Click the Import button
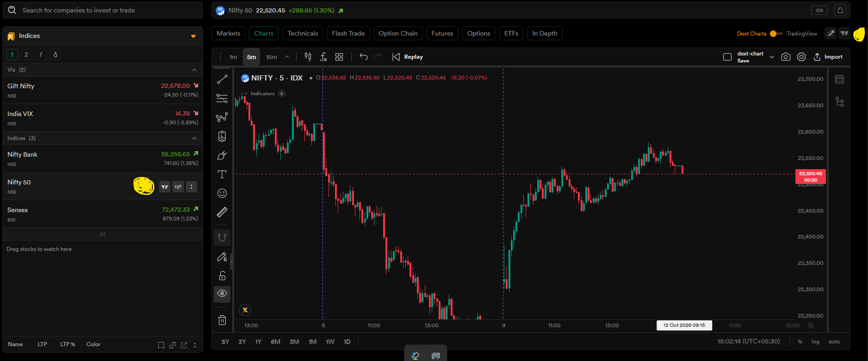Screen dimensions: 868x361 click(828, 57)
